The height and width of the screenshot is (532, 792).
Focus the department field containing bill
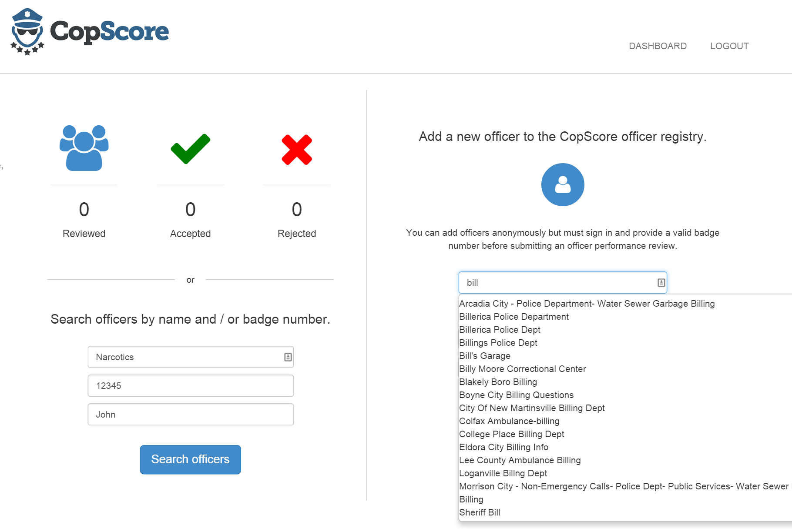[557, 283]
